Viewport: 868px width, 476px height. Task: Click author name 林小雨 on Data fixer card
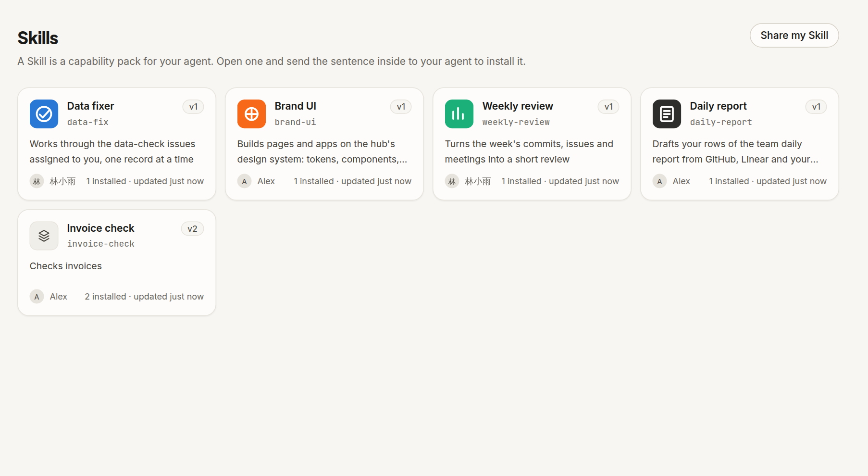click(x=62, y=181)
